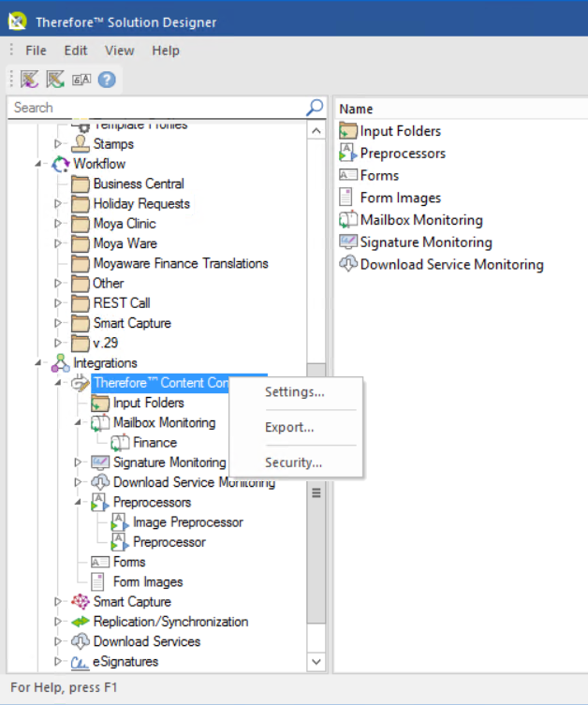Choose Settings... from the context menu
The width and height of the screenshot is (588, 705).
pos(295,392)
